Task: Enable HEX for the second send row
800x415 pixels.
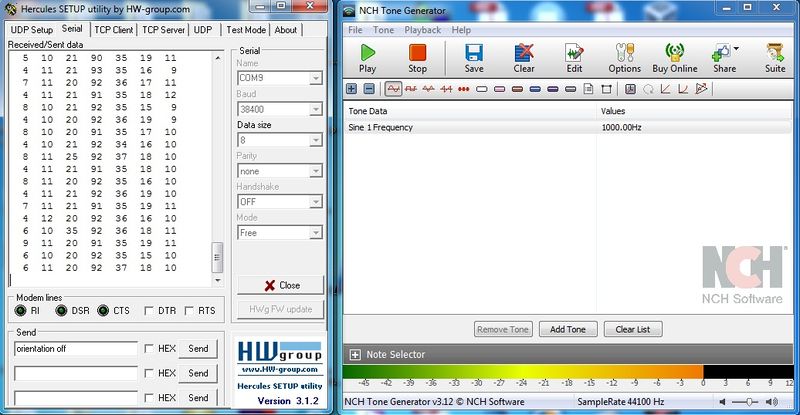Action: (149, 373)
